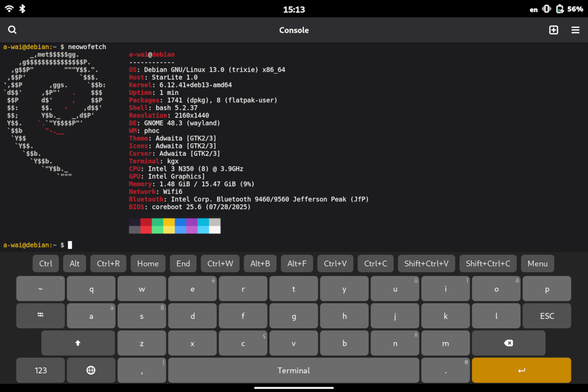Tap Shift+Ctrl+C shortcut key
The image size is (588, 392).
(x=488, y=263)
